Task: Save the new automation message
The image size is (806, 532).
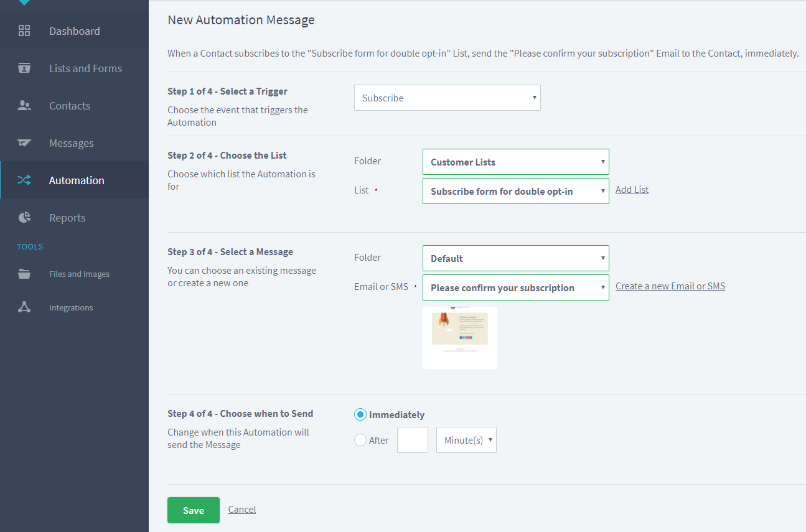Action: (x=193, y=509)
